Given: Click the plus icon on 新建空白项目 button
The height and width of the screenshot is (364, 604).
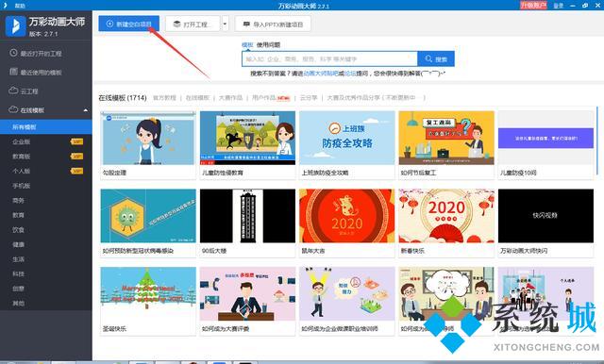Looking at the screenshot, I should point(109,24).
